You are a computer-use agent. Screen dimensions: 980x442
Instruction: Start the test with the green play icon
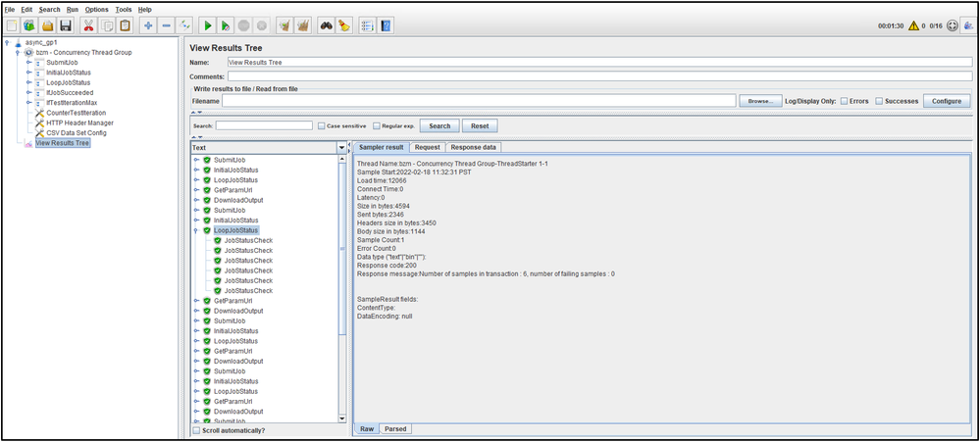208,25
